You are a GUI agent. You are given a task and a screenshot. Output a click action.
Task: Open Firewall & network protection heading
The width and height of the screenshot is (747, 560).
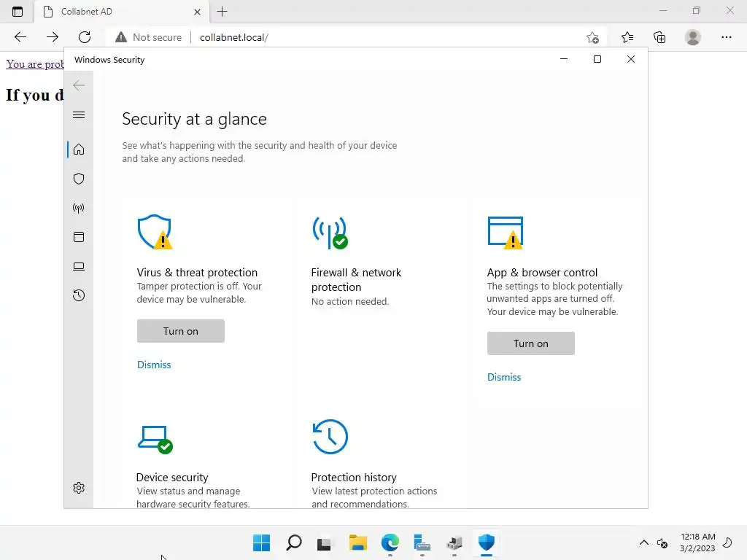356,279
